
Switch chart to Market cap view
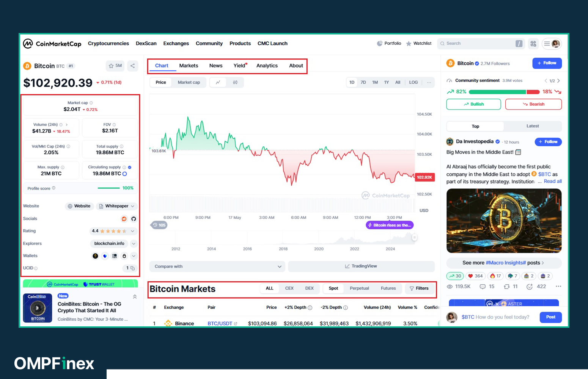pos(189,82)
